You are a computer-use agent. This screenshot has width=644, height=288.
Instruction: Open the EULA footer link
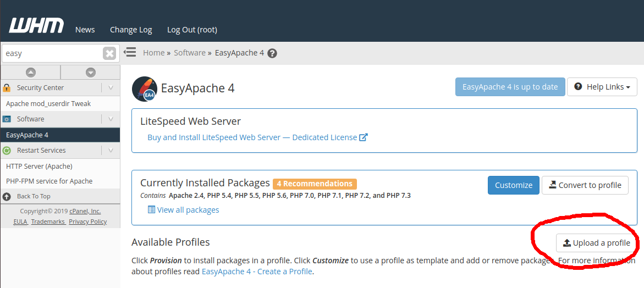coord(20,221)
